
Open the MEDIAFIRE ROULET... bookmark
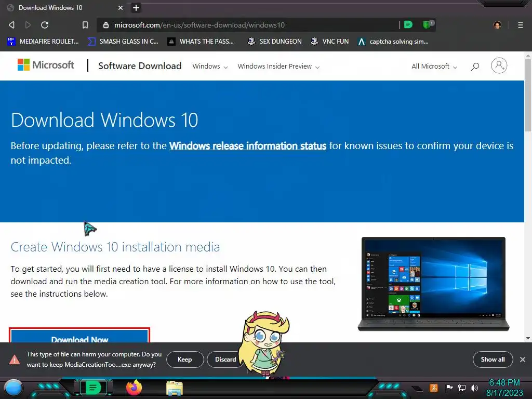click(x=43, y=42)
